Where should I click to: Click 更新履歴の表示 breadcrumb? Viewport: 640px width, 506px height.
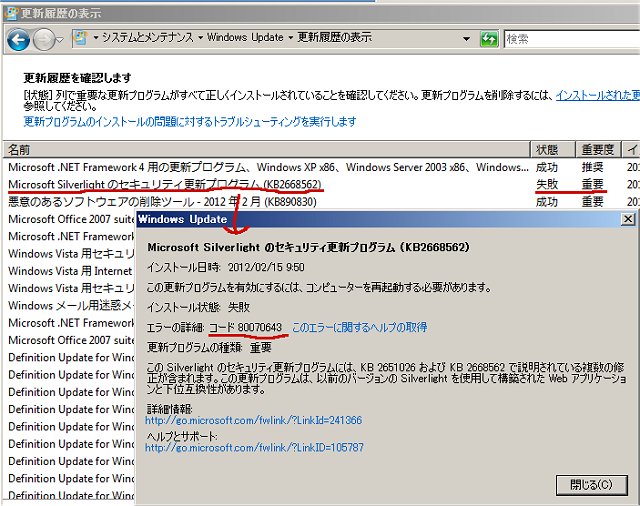(334, 38)
